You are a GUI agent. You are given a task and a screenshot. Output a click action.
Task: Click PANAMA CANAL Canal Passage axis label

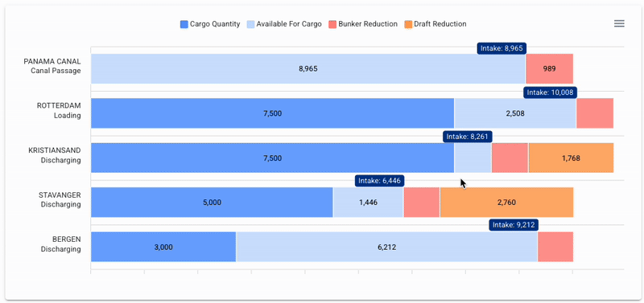click(x=52, y=66)
